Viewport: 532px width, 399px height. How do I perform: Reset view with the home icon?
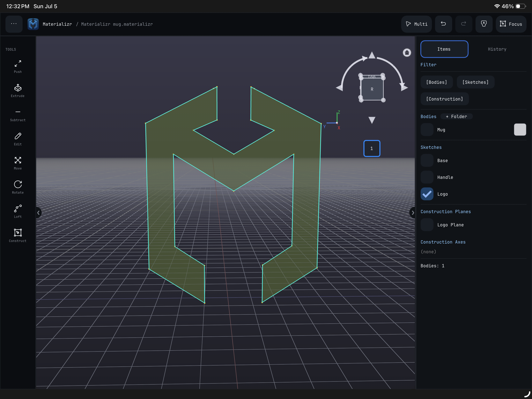(407, 52)
